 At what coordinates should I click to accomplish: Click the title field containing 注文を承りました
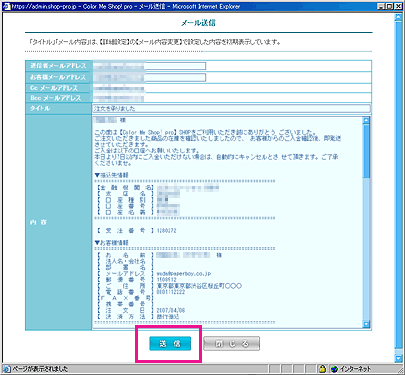click(x=231, y=108)
